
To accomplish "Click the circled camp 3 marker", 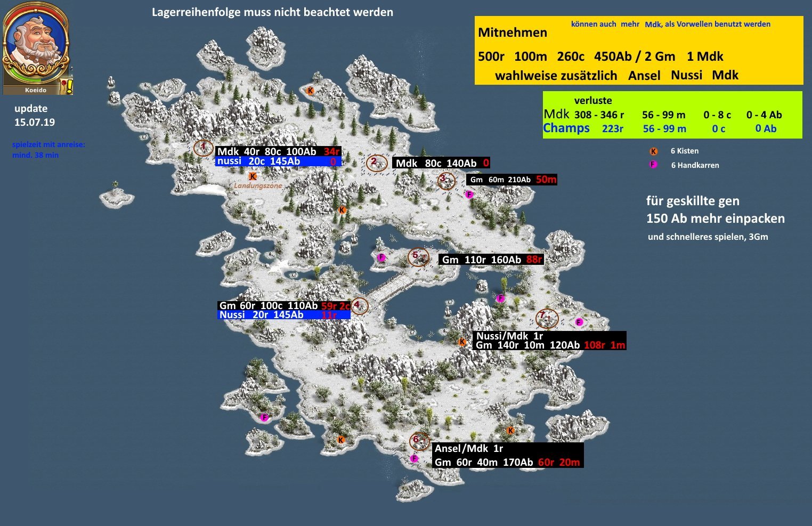I will 446,181.
